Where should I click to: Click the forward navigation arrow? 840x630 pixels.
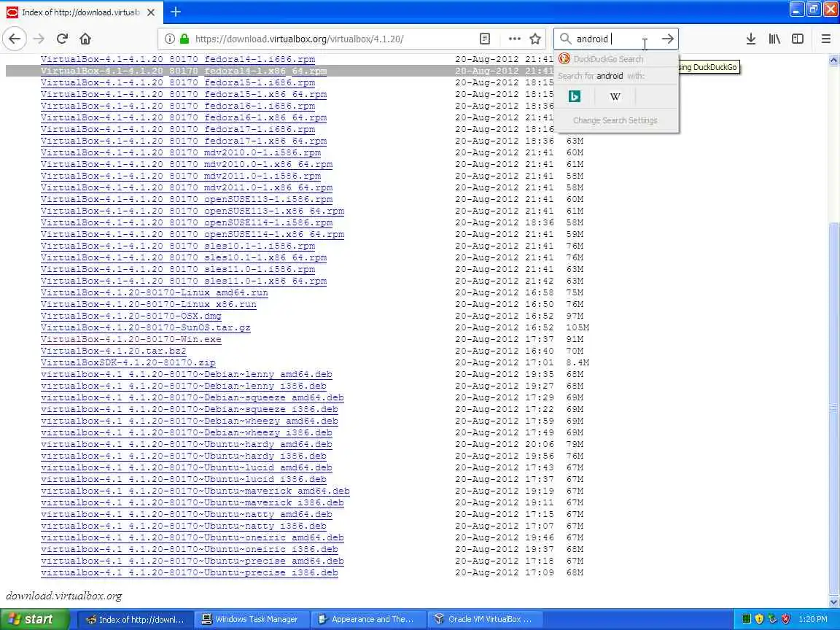coord(39,39)
